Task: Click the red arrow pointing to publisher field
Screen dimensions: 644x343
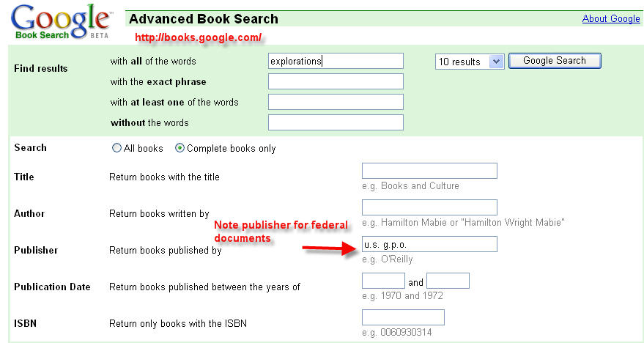Action: point(330,249)
